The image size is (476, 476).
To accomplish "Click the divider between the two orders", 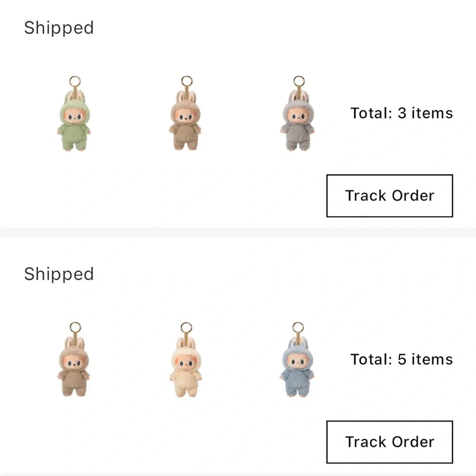I will (238, 232).
